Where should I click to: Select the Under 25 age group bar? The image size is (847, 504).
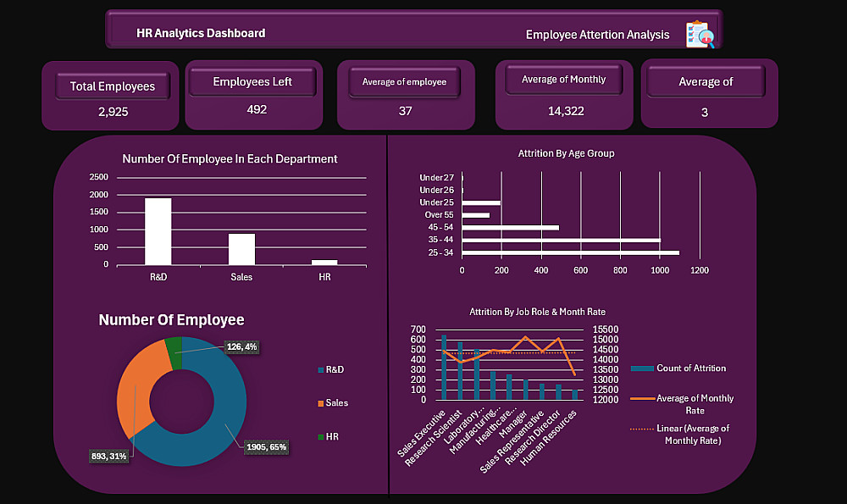[x=481, y=203]
